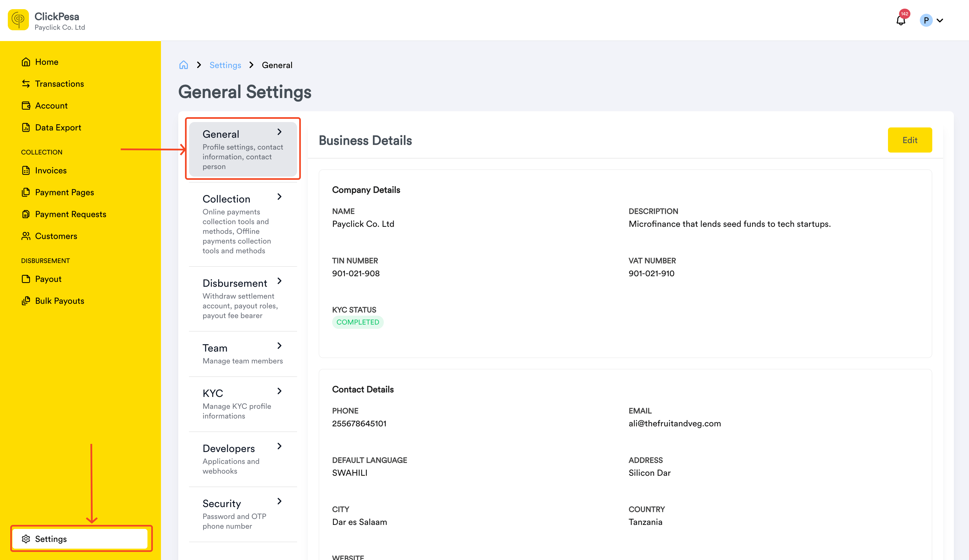The width and height of the screenshot is (969, 560).
Task: Click the VAT number 901-021-910
Action: click(x=651, y=273)
